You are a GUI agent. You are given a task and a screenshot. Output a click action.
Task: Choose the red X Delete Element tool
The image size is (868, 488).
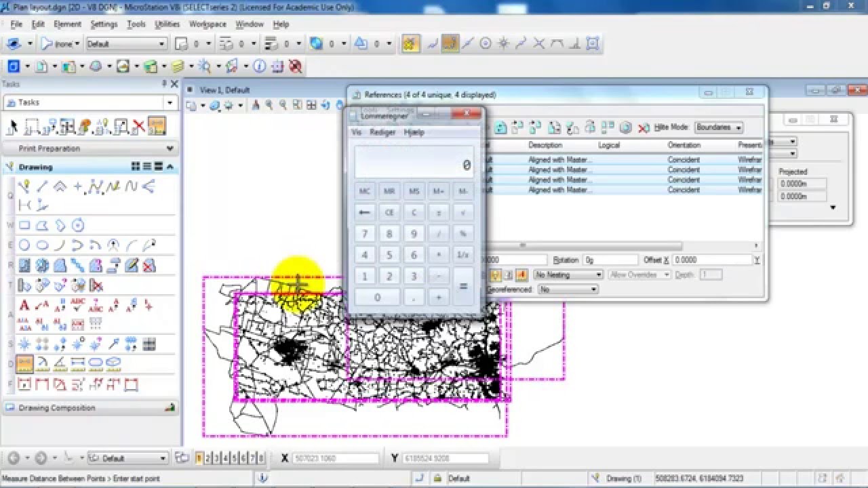(139, 126)
